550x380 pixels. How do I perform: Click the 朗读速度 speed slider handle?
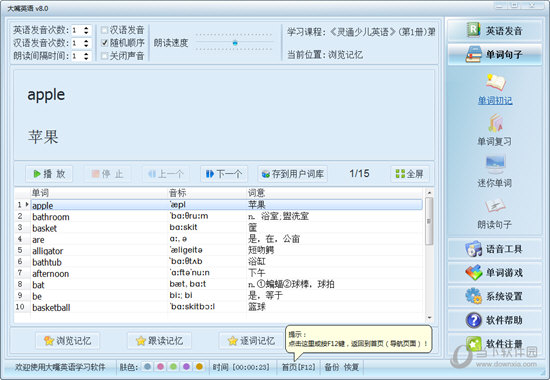coord(235,43)
